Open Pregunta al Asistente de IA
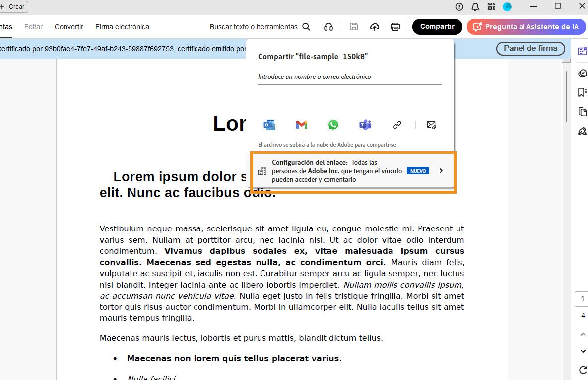Image resolution: width=588 pixels, height=380 pixels. coord(525,27)
